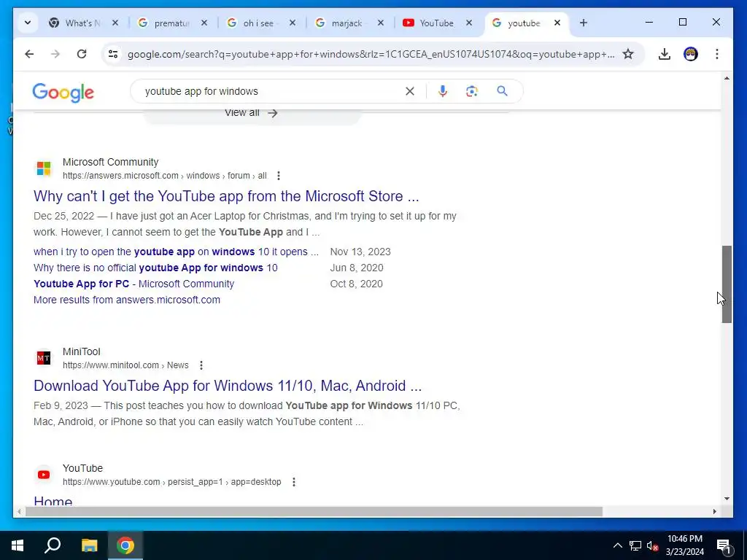Click the muted volume tray icon
The image size is (747, 560).
653,545
